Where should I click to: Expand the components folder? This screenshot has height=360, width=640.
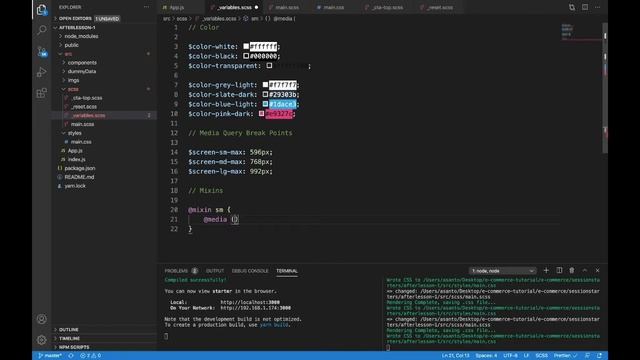82,63
